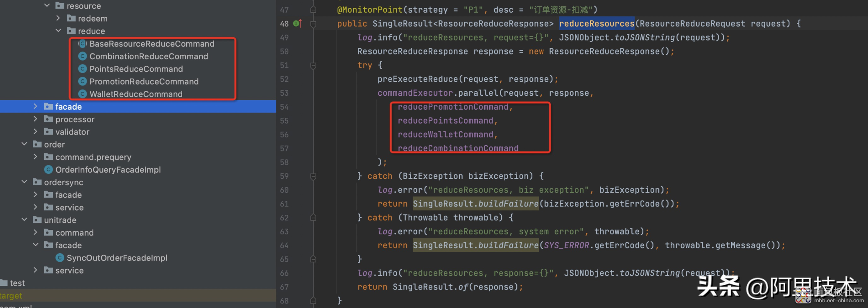This screenshot has width=868, height=308.
Task: Click reducePointsCommand argument
Action: (x=445, y=121)
